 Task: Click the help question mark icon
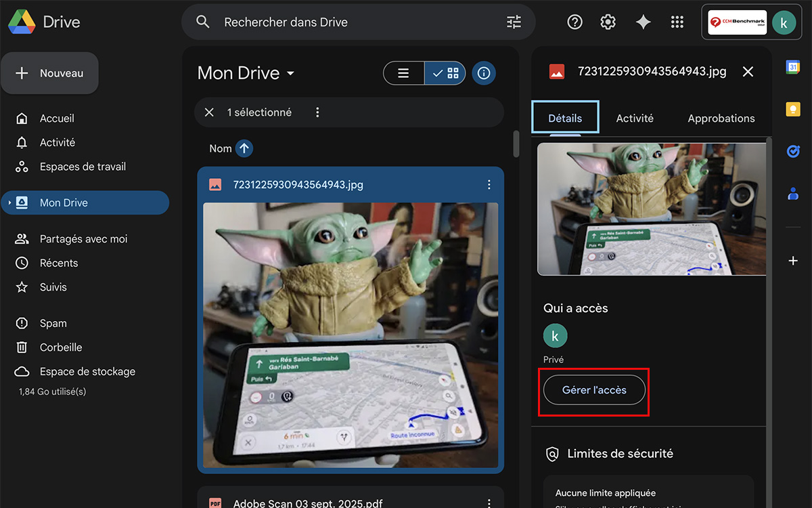point(574,22)
